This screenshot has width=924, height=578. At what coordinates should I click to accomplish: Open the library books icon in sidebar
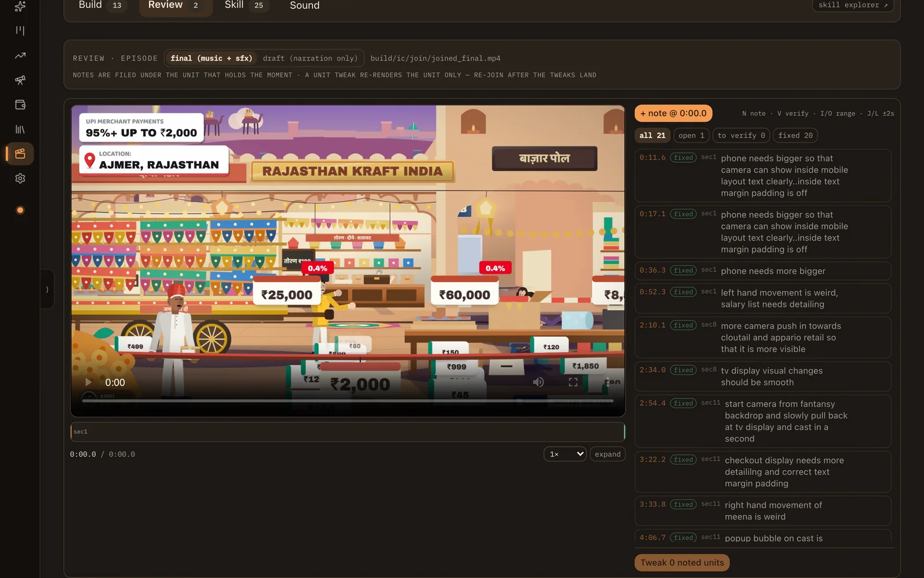[20, 129]
